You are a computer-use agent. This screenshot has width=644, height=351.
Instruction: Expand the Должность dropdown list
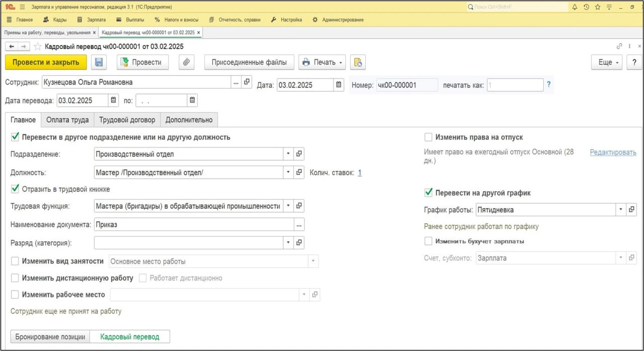coord(289,172)
